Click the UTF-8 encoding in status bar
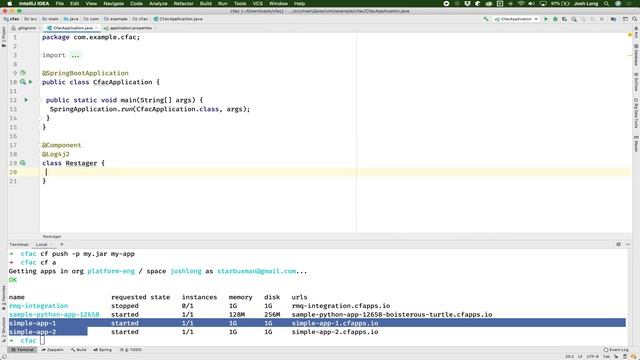Viewport: 640px width, 360px height. tap(593, 356)
